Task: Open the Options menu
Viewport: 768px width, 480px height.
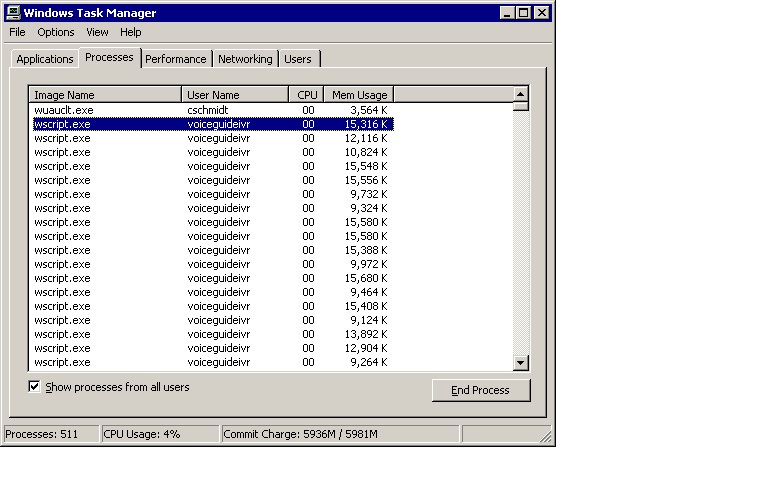Action: click(x=56, y=32)
